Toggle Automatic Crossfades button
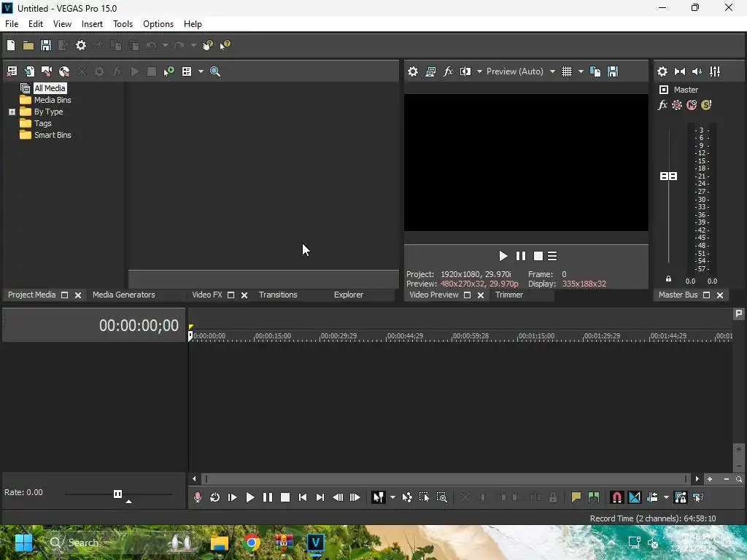 [635, 497]
